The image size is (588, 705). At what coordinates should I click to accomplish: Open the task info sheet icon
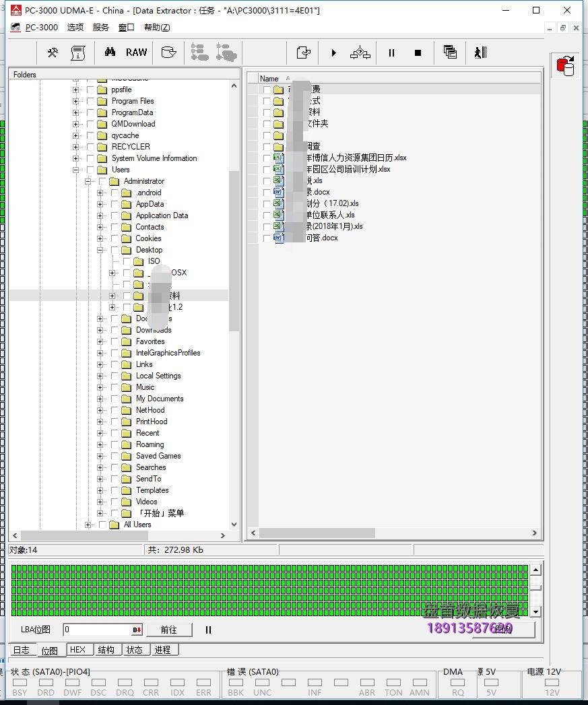78,53
